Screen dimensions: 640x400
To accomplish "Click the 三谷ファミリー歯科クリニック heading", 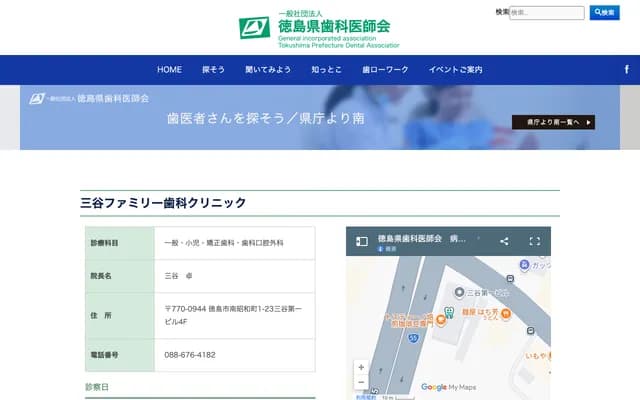I will coord(163,203).
